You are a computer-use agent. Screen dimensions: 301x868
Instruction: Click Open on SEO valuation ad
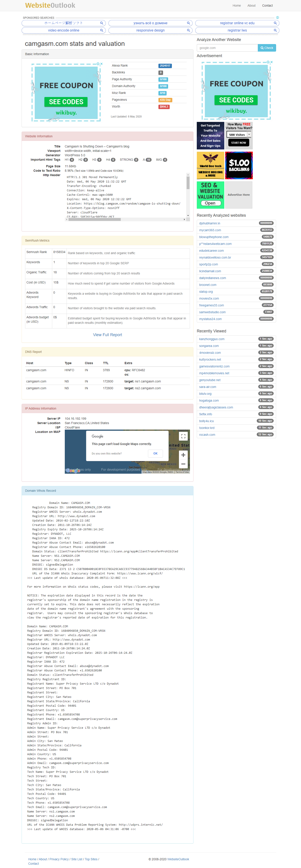click(x=210, y=203)
